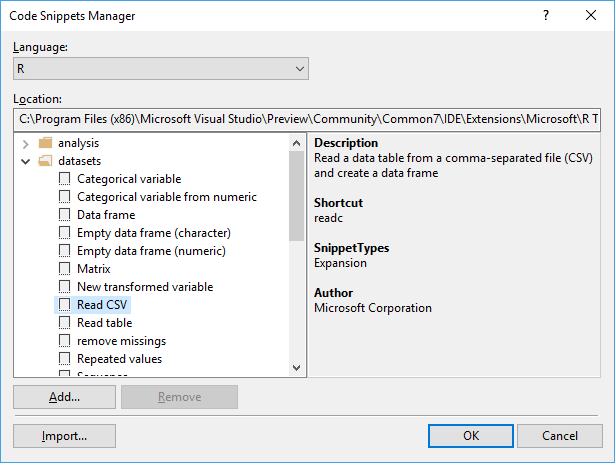Collapse the datasets folder node
The image size is (615, 463).
(x=25, y=161)
